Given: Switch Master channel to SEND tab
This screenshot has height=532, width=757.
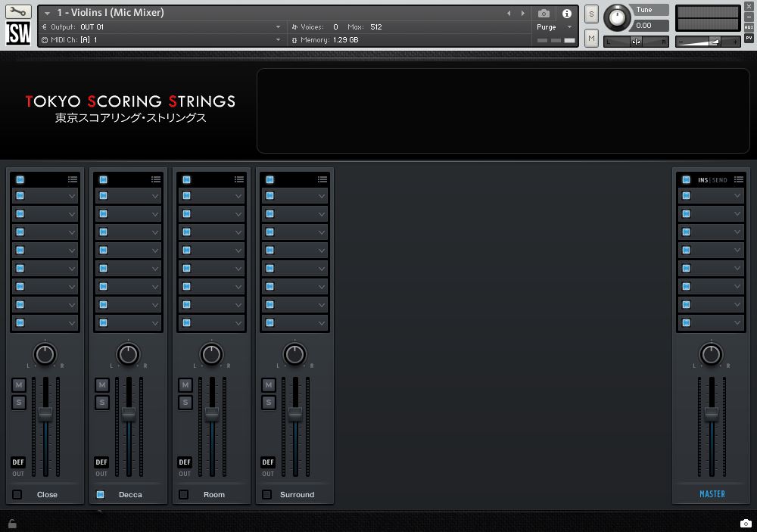Looking at the screenshot, I should coord(720,180).
